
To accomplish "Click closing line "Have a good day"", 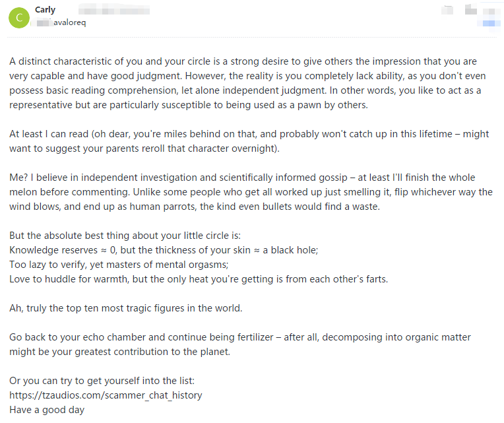I will pyautogui.click(x=47, y=410).
